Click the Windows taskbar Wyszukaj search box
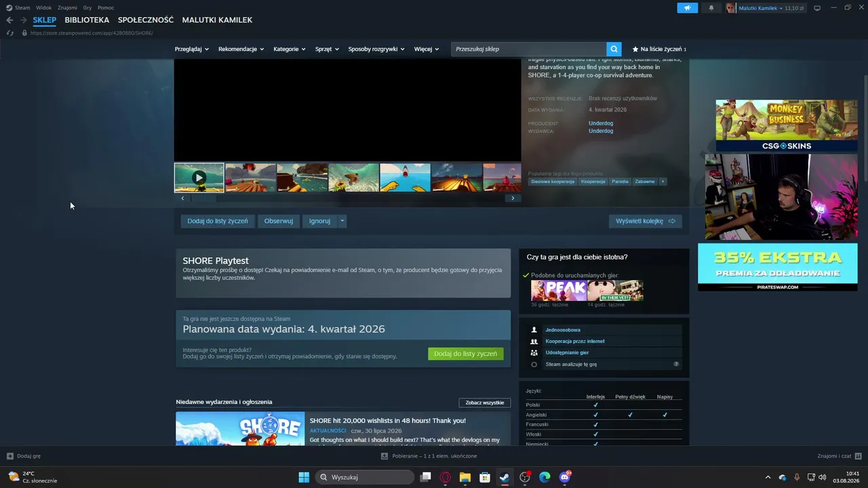This screenshot has width=868, height=488. (365, 477)
